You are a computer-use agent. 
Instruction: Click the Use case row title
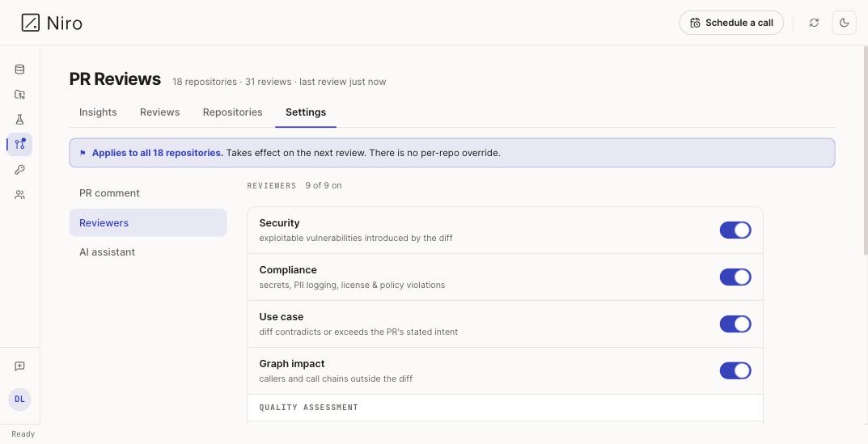coord(282,317)
